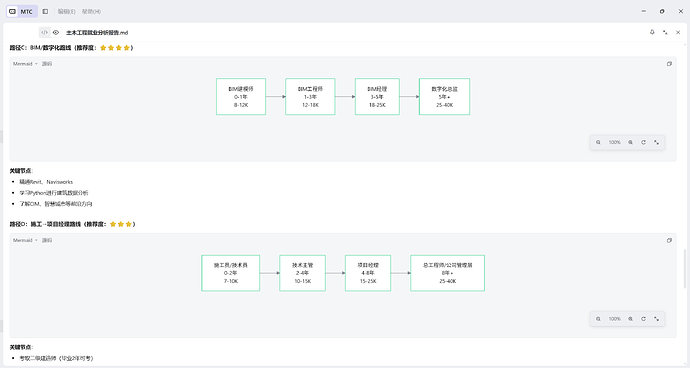Select the 施工员/技术员 diagram node
This screenshot has width=690, height=368.
click(x=231, y=273)
